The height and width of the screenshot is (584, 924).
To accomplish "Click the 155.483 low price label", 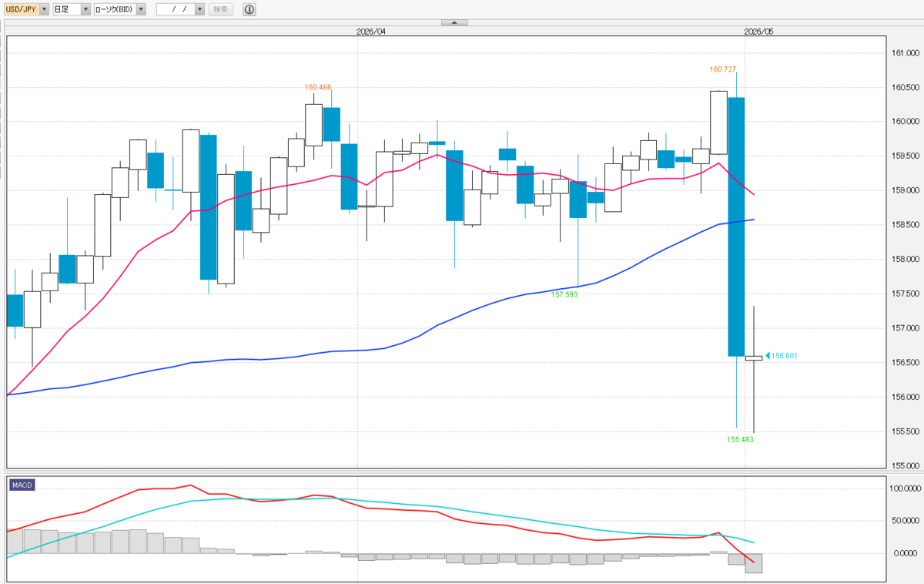I will (x=740, y=439).
